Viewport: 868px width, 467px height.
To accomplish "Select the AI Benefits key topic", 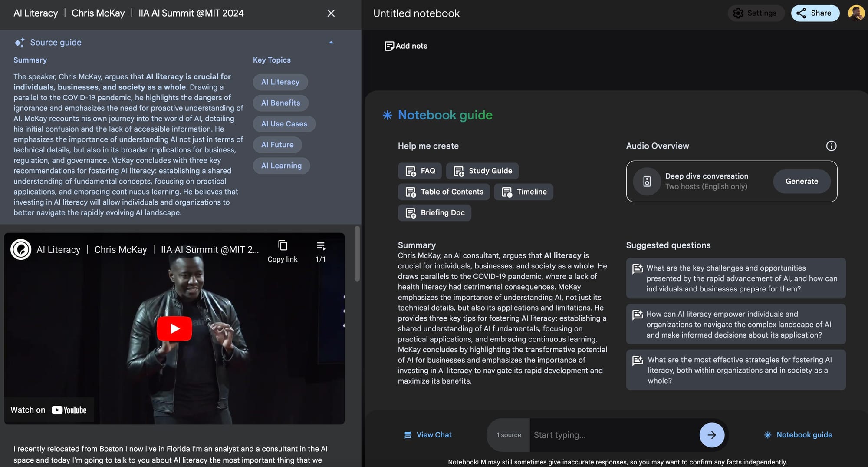I will 280,103.
